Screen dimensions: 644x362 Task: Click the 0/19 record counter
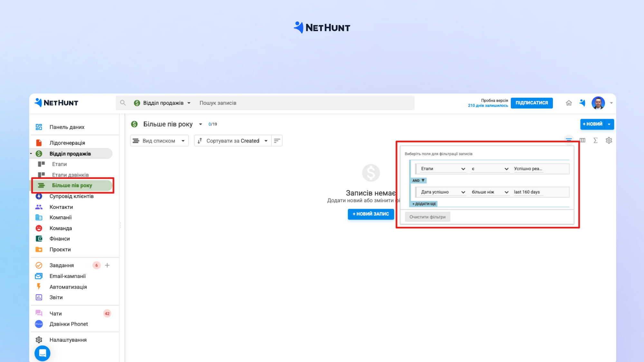tap(213, 124)
